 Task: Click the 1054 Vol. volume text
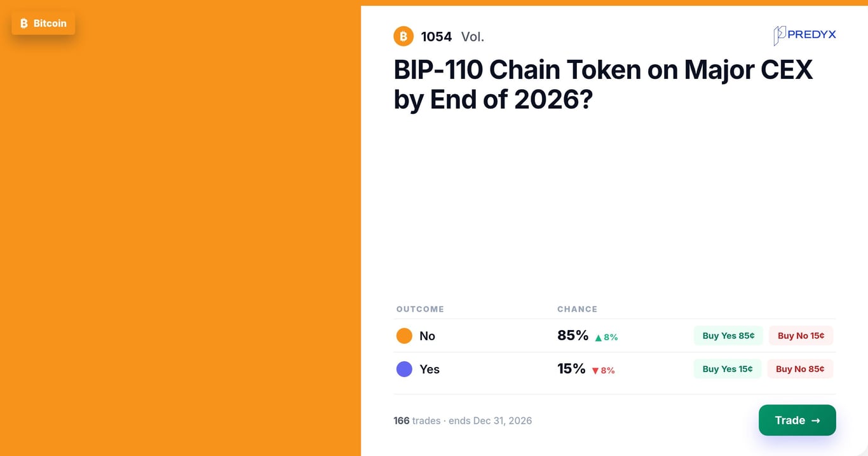pyautogui.click(x=452, y=37)
